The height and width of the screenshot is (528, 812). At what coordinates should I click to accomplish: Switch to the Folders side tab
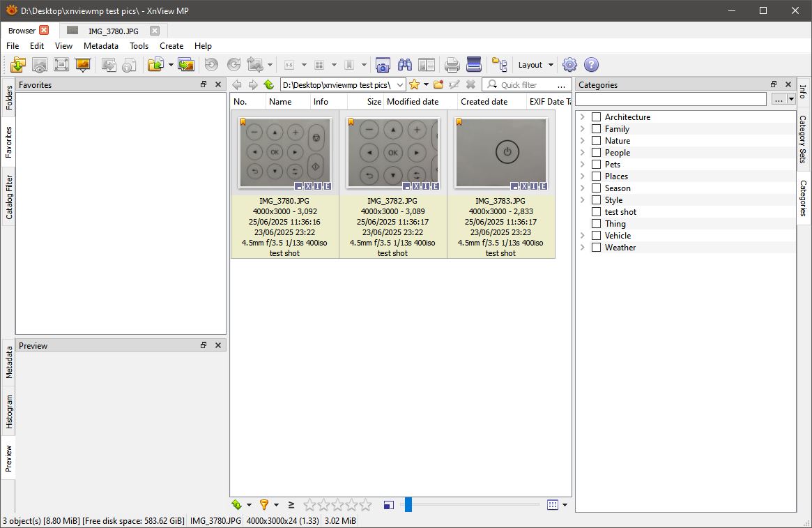coord(9,98)
